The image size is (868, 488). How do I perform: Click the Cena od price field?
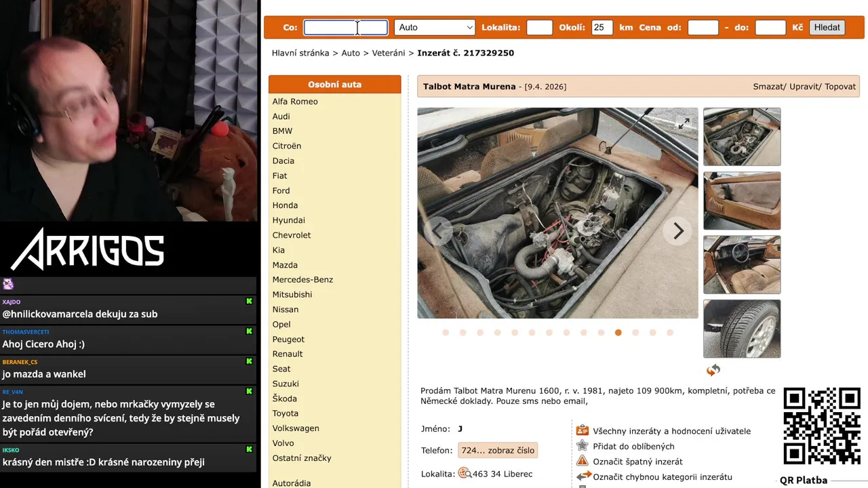[703, 27]
